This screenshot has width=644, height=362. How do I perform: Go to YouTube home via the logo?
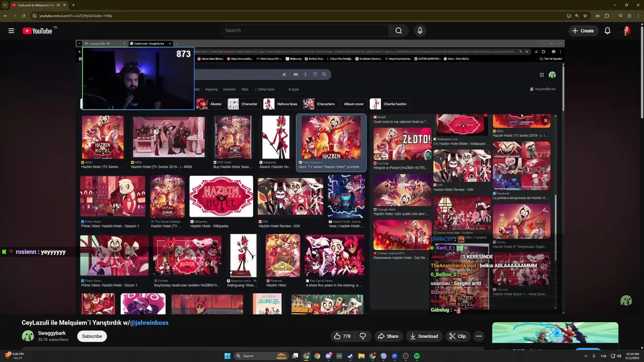tap(37, 31)
